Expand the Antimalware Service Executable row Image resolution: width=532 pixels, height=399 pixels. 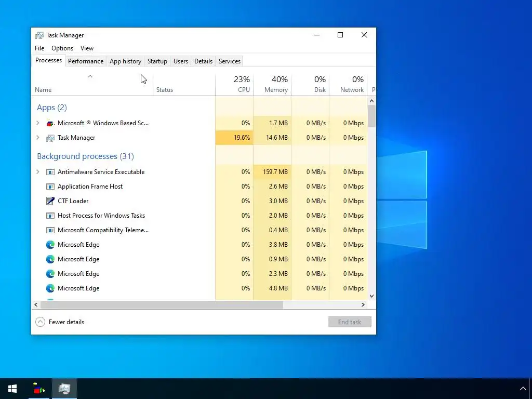coord(37,172)
